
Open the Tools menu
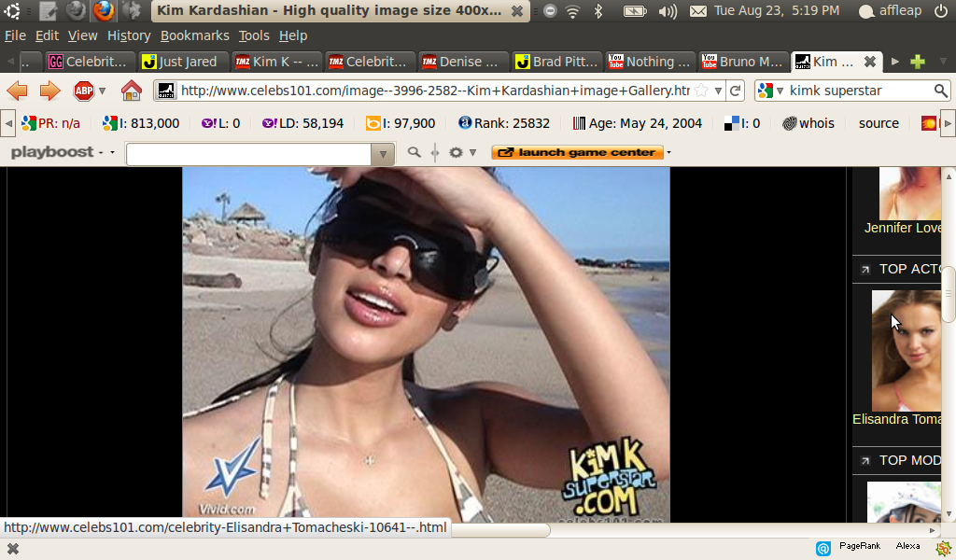(254, 36)
